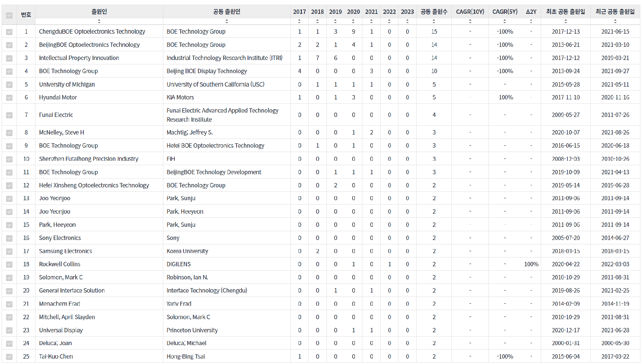
Task: Select co-applicant FIH
Action: pos(171,159)
